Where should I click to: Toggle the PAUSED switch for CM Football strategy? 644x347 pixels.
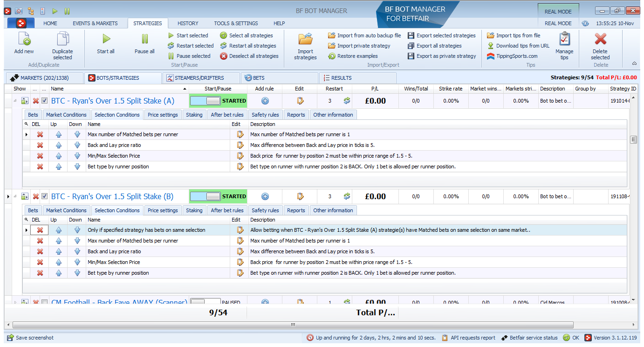pyautogui.click(x=206, y=302)
